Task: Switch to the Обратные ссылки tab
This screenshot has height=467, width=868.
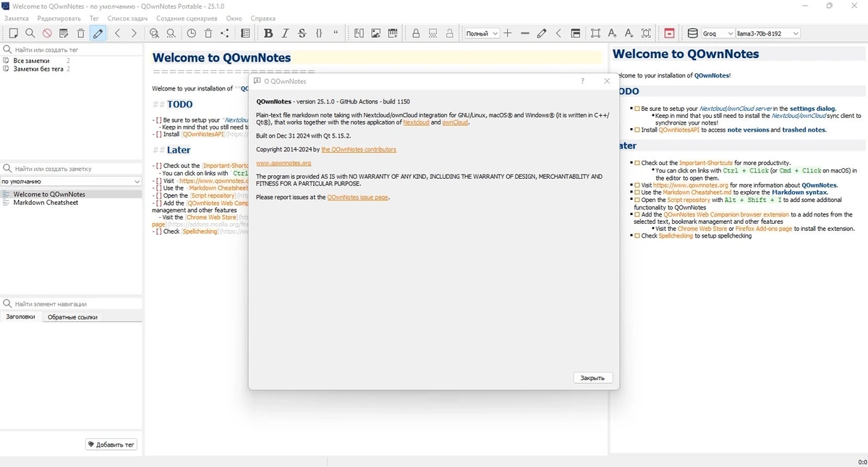Action: pos(72,317)
